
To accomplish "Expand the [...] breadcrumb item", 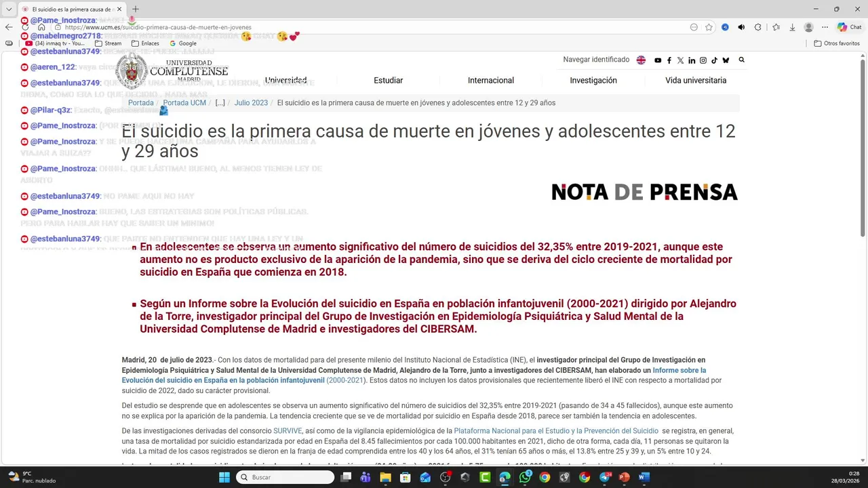I will (220, 103).
